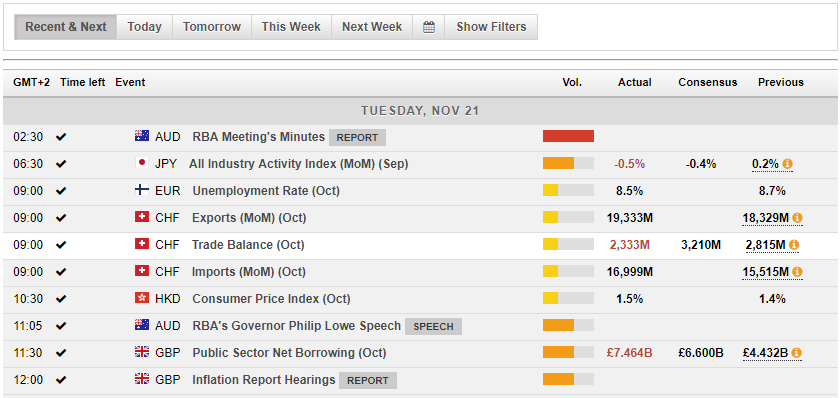Click the GMT+2 timezone column header

(32, 82)
